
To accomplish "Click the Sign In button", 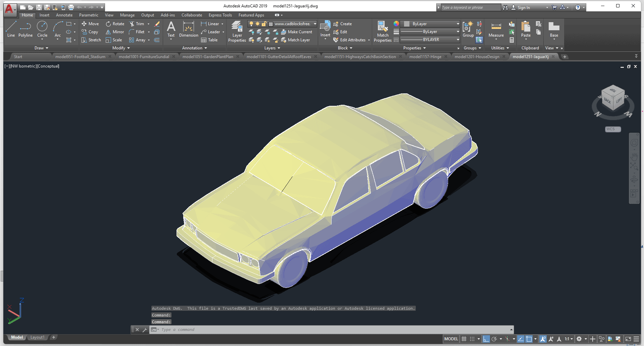I will tap(523, 7).
